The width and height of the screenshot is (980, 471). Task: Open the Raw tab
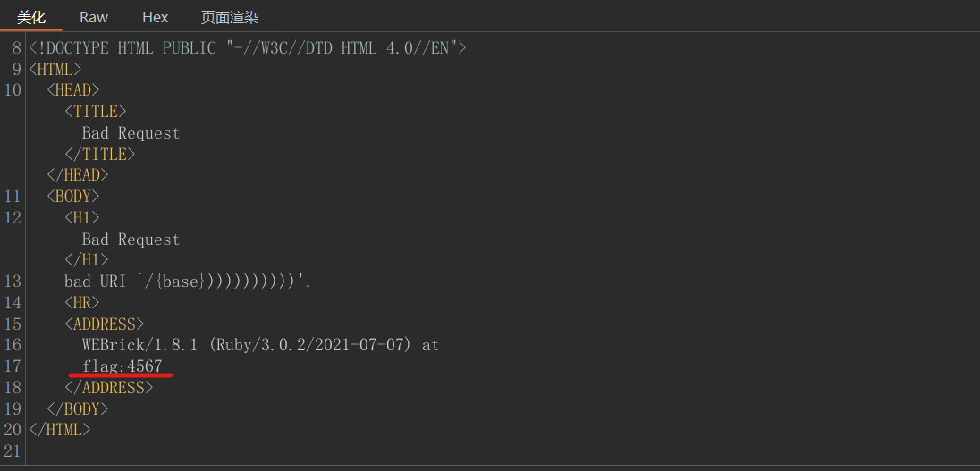pos(94,17)
